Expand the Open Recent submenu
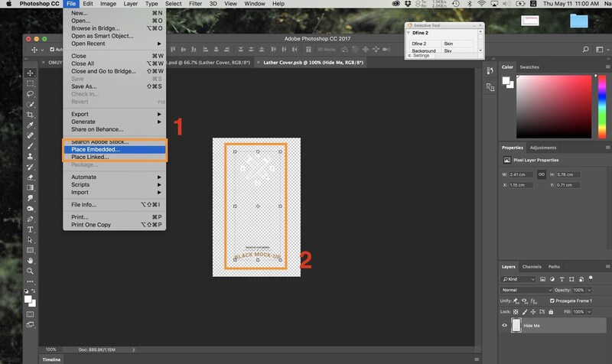The width and height of the screenshot is (612, 364). 115,44
